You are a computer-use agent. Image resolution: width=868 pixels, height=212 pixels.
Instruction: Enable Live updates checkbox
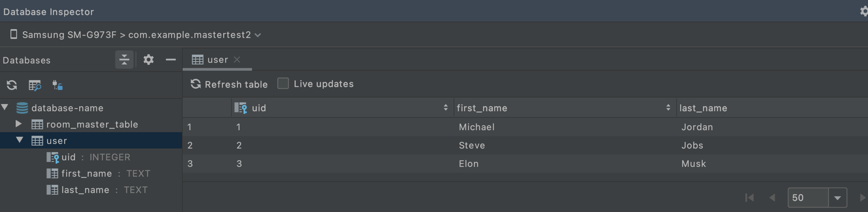[x=283, y=84]
